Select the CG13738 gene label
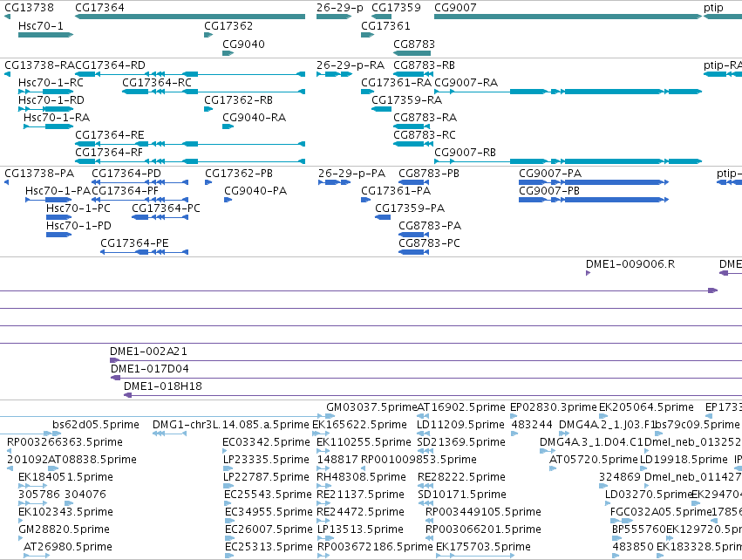Screen dimensions: 742x560 coord(29,8)
